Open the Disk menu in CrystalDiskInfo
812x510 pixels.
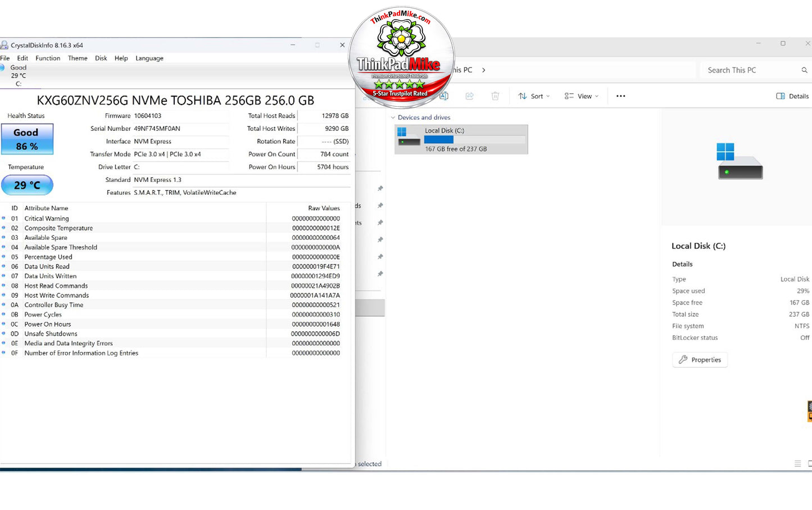tap(101, 58)
